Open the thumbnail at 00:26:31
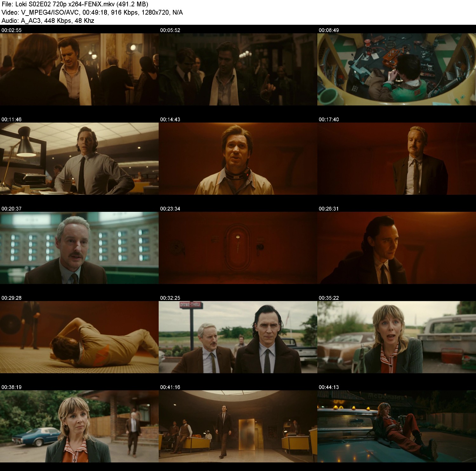Viewport: 476px width, 471px height. point(397,248)
